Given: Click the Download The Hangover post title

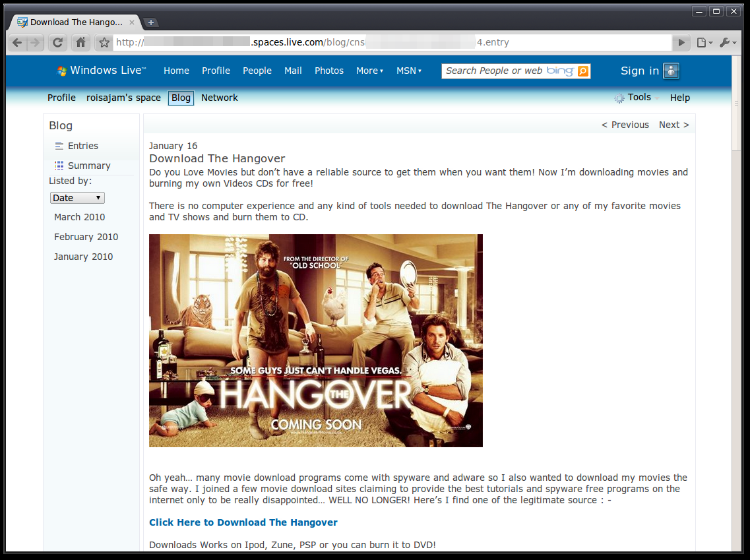Looking at the screenshot, I should pos(217,158).
